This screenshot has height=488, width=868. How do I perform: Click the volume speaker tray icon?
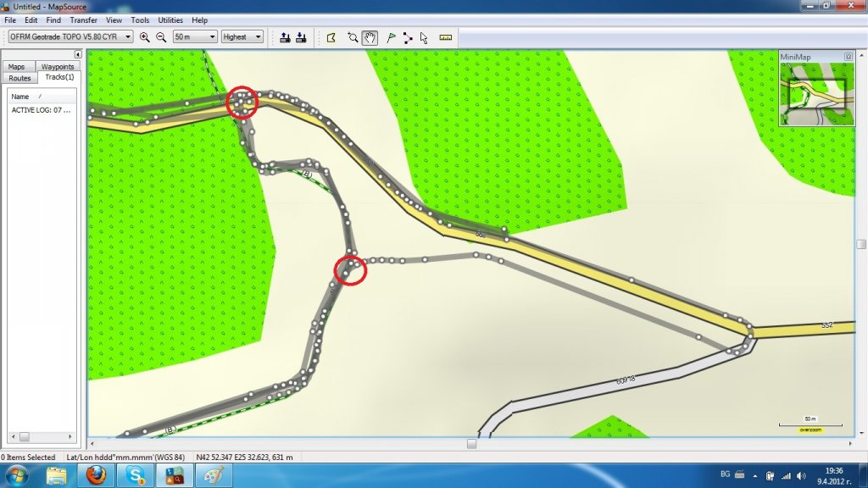coord(801,476)
